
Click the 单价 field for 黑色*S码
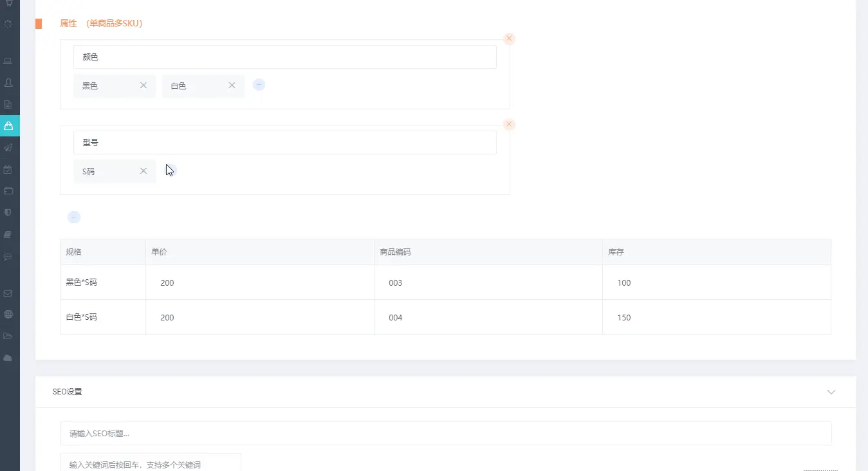259,283
